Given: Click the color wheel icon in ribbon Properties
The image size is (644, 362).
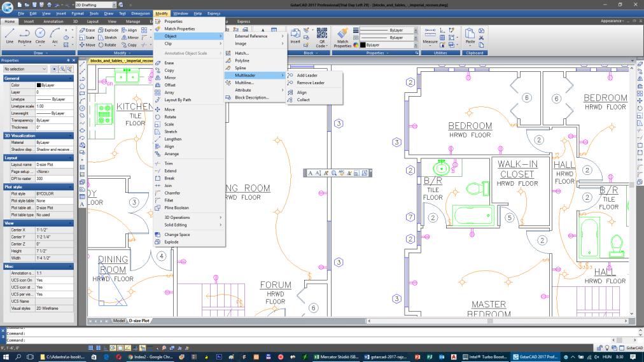Looking at the screenshot, I should (x=356, y=45).
